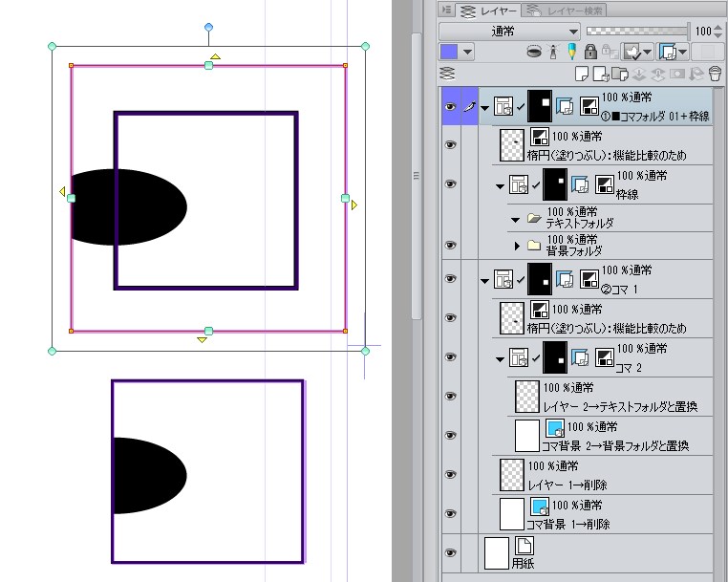
Task: Open the layer color dropdown arrow
Action: tap(467, 53)
